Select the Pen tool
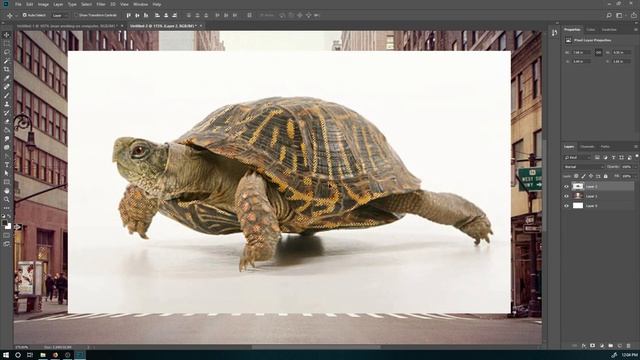Image resolution: width=640 pixels, height=360 pixels. tap(6, 156)
